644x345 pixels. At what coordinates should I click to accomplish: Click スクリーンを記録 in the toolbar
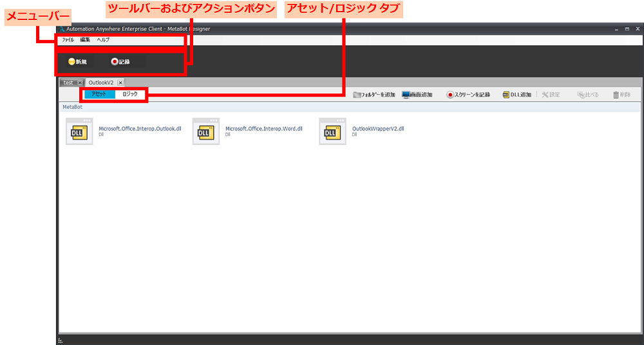468,95
